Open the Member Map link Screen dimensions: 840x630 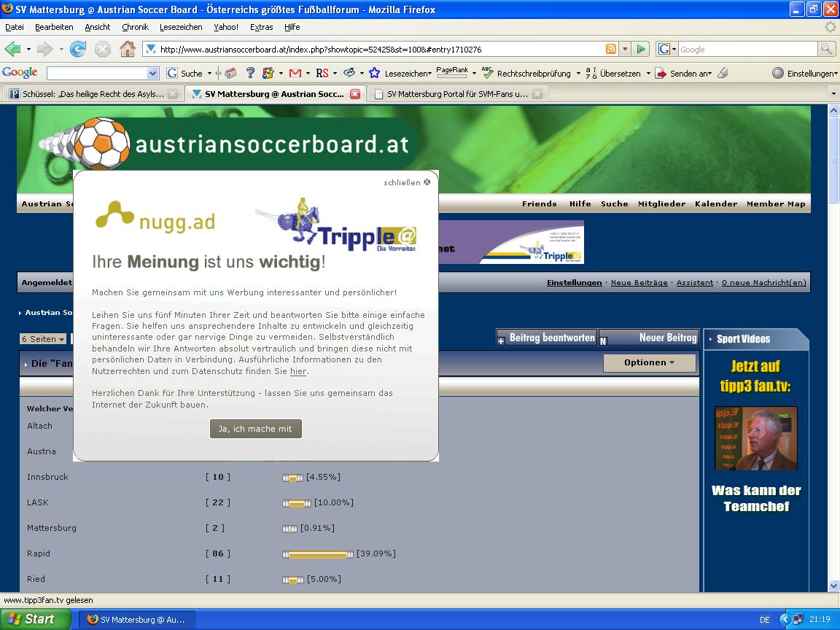776,203
